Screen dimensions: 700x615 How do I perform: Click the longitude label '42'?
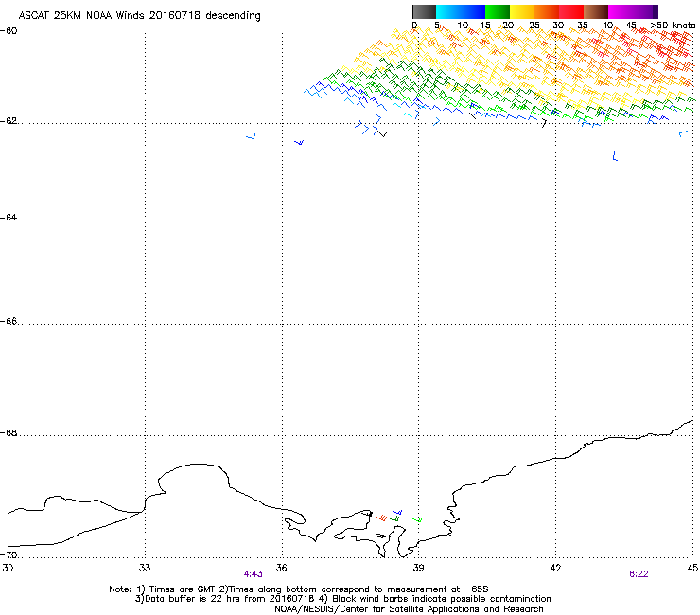coord(555,568)
